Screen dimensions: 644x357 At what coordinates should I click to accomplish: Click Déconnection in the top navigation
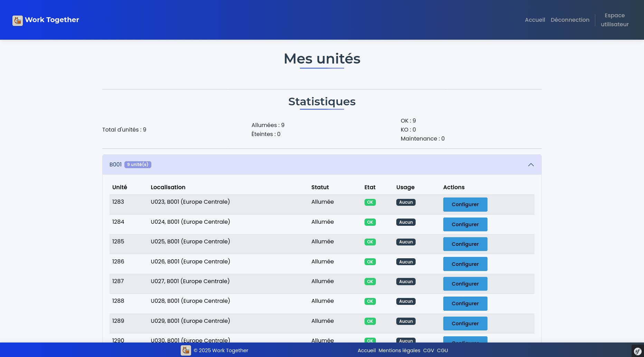click(x=570, y=20)
